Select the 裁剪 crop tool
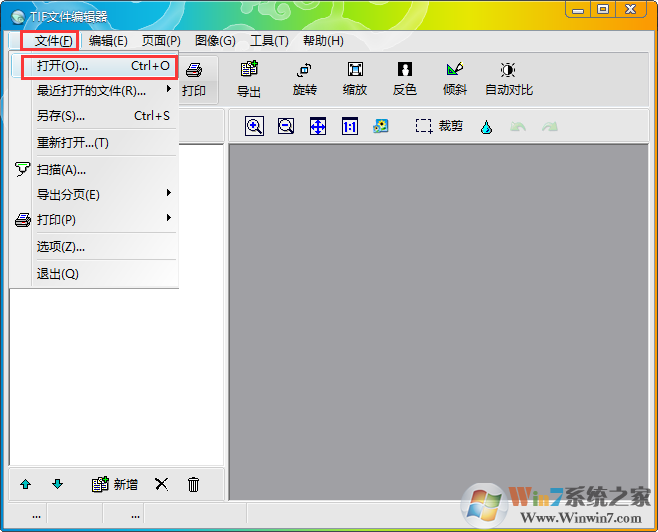 point(440,127)
